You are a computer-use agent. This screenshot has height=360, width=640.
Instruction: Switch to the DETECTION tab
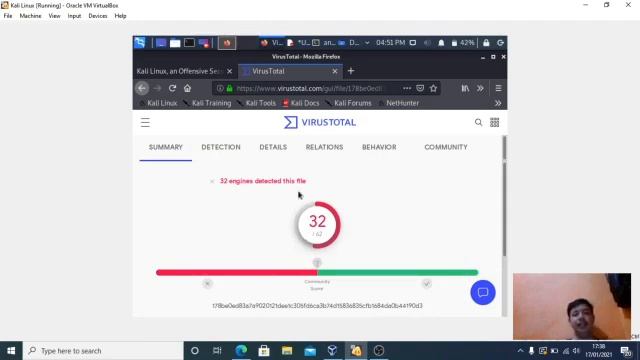tap(221, 147)
